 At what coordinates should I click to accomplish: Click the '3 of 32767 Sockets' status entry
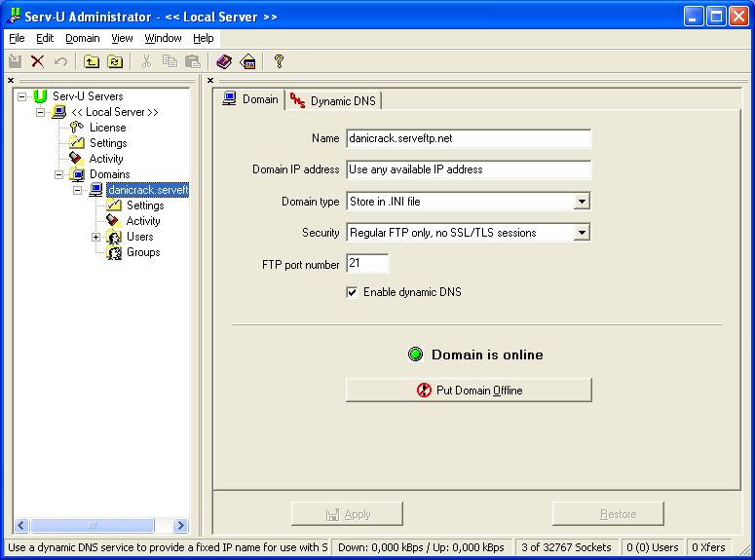click(566, 547)
